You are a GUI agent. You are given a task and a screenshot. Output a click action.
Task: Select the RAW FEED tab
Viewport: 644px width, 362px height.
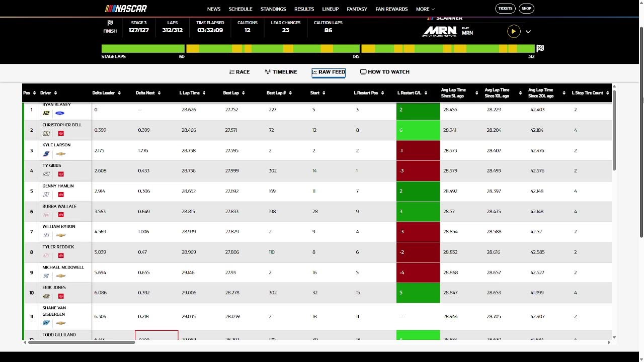pos(329,72)
